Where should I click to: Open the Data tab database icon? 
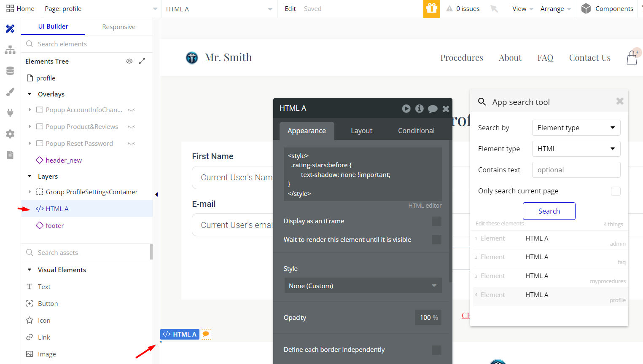(10, 71)
